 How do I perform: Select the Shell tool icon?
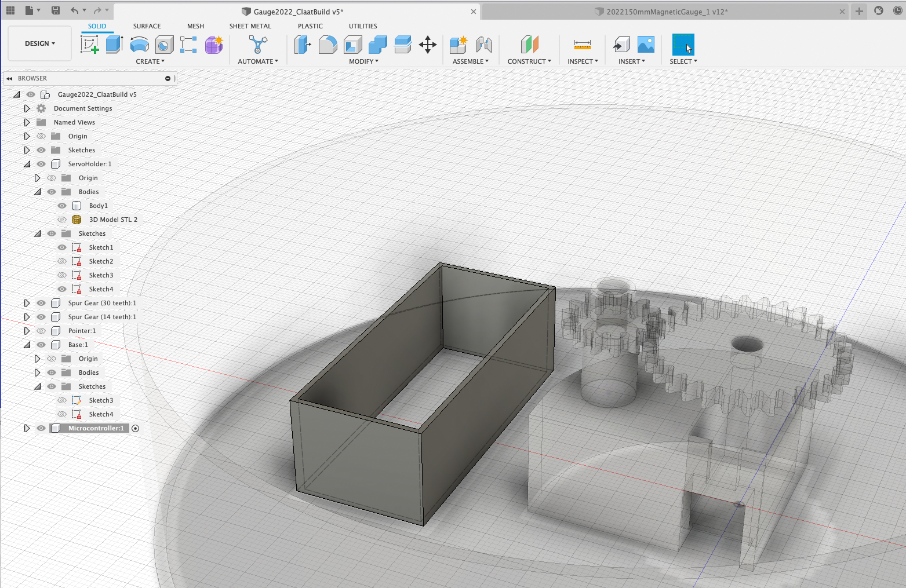352,45
